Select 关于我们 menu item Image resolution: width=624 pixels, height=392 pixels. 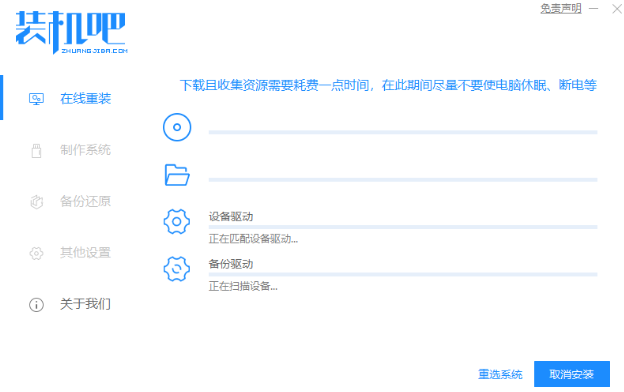[85, 304]
